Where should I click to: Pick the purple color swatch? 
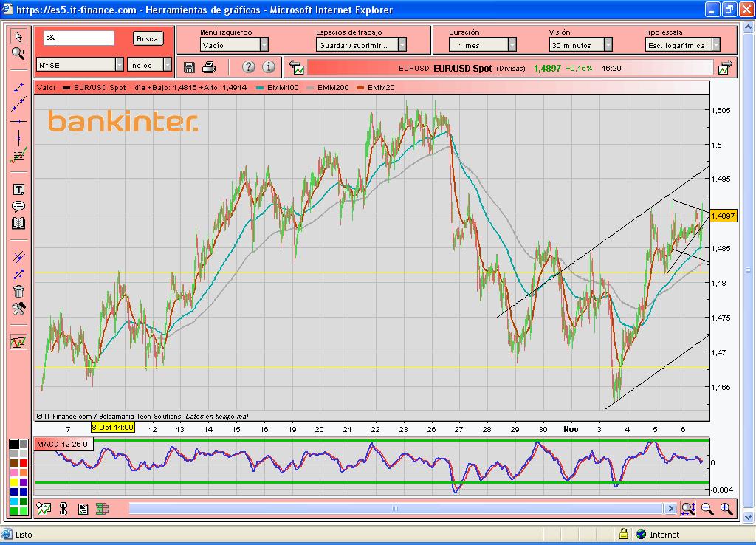pyautogui.click(x=23, y=482)
